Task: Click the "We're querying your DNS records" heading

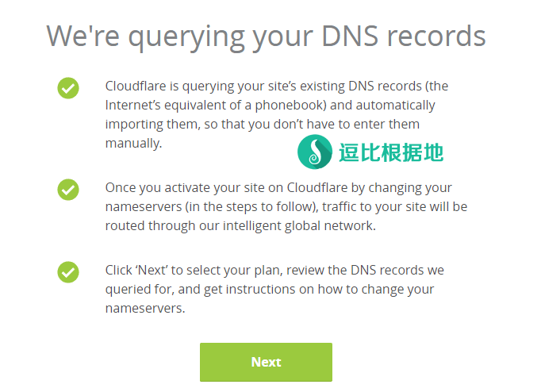Action: click(266, 36)
